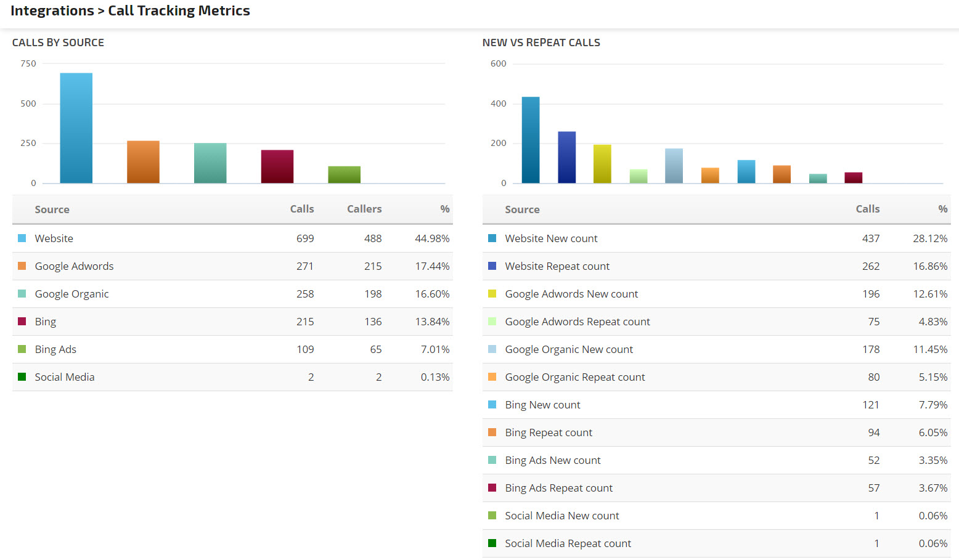Viewport: 959px width, 560px height.
Task: Click the Website legend swatch in Calls by Source
Action: [x=22, y=238]
